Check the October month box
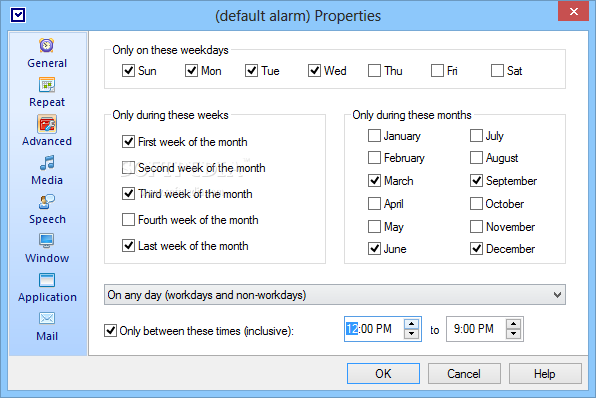 point(476,204)
